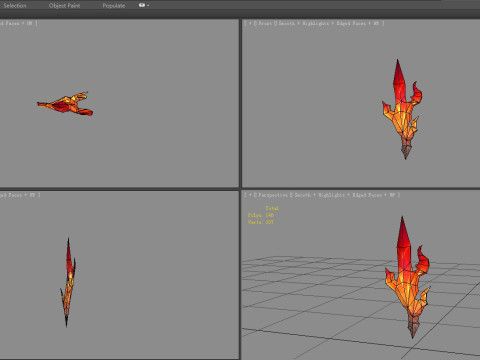The image size is (480, 360).
Task: Select the flame sword model in Front viewport
Action: click(x=402, y=110)
